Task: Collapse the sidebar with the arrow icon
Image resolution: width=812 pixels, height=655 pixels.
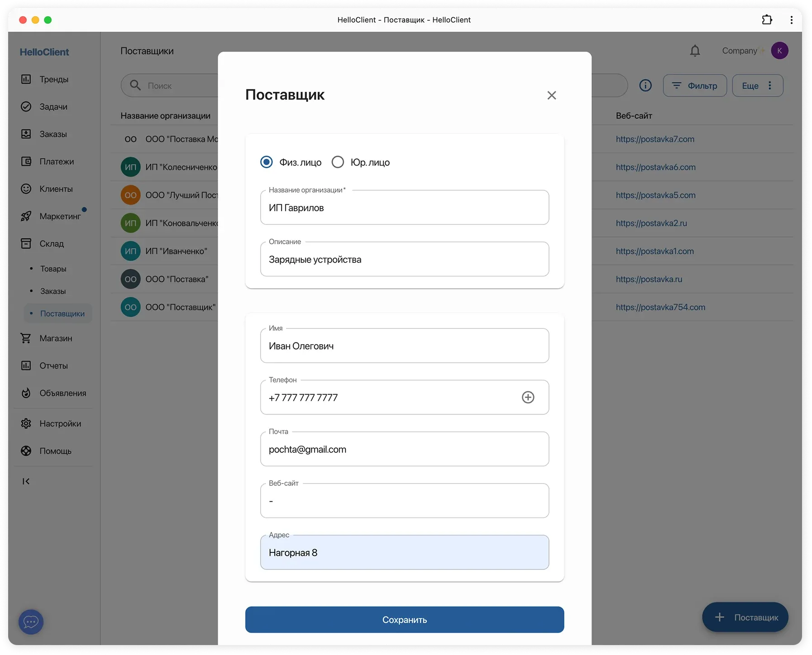Action: 26,481
